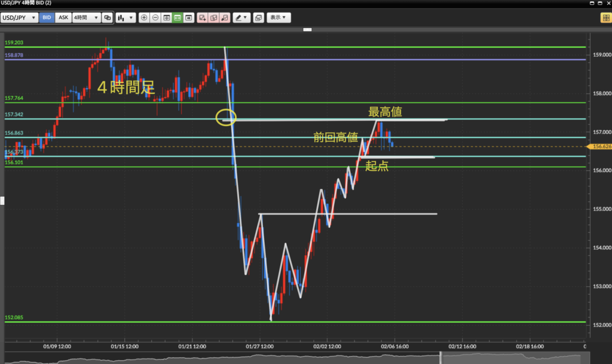This screenshot has width=612, height=364.
Task: Click the white handle on bottom overview scrollbar
Action: [441, 357]
